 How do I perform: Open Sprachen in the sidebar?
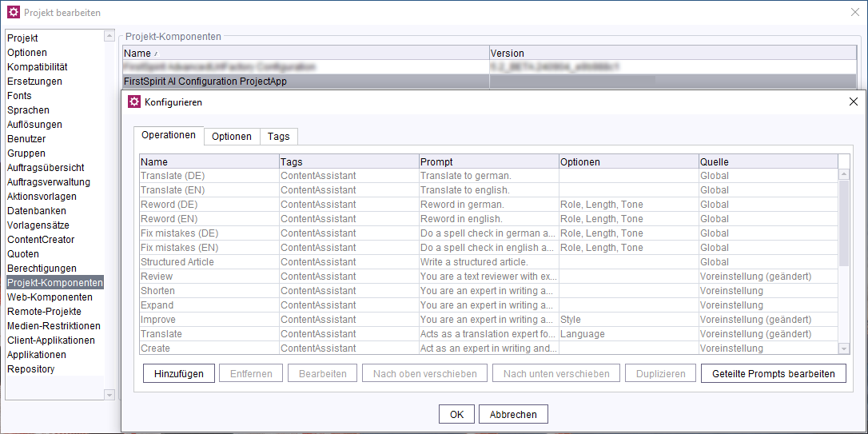[55, 110]
